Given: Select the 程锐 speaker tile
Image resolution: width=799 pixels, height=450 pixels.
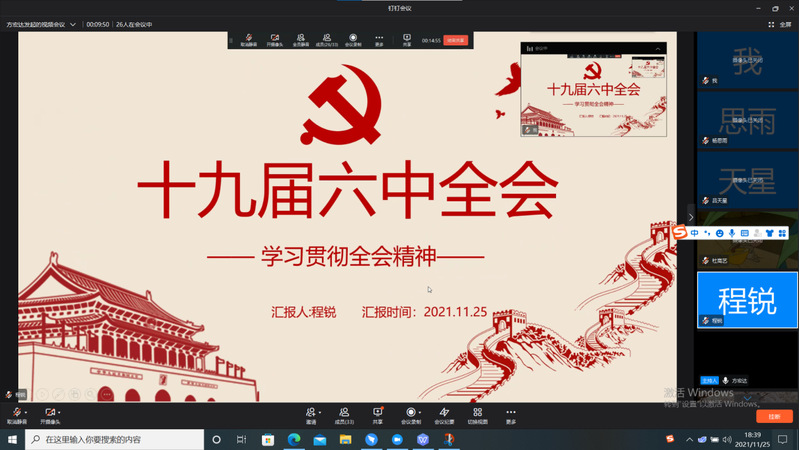Looking at the screenshot, I should (x=747, y=300).
